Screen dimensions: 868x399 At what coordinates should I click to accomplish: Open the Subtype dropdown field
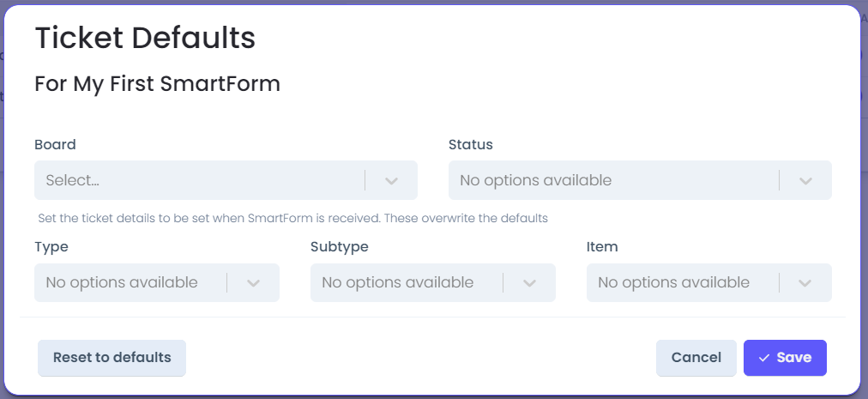(433, 282)
